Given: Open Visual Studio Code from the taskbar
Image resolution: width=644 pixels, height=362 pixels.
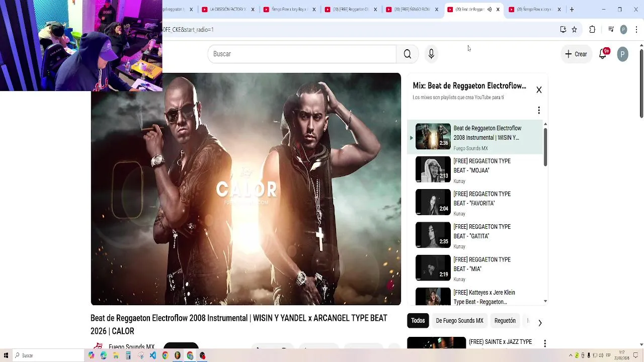Looking at the screenshot, I should (x=153, y=355).
